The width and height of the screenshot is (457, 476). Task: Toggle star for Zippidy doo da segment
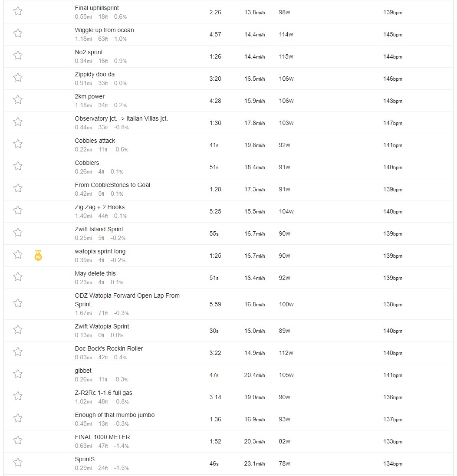point(18,77)
